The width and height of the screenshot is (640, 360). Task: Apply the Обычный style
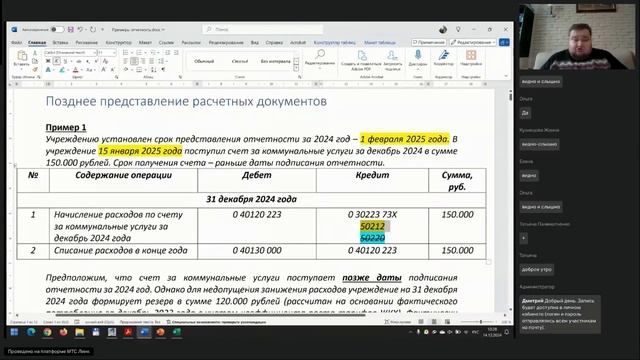[204, 61]
